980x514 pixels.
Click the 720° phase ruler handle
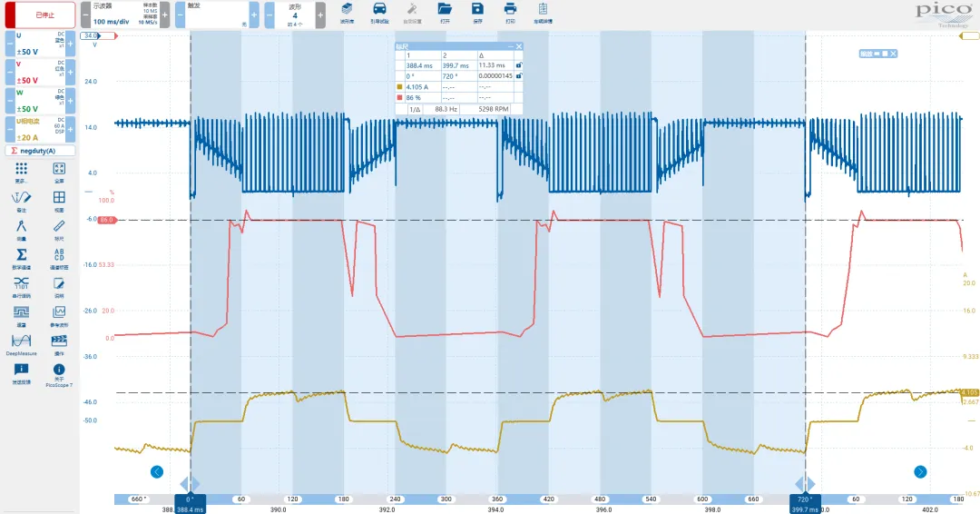click(805, 499)
